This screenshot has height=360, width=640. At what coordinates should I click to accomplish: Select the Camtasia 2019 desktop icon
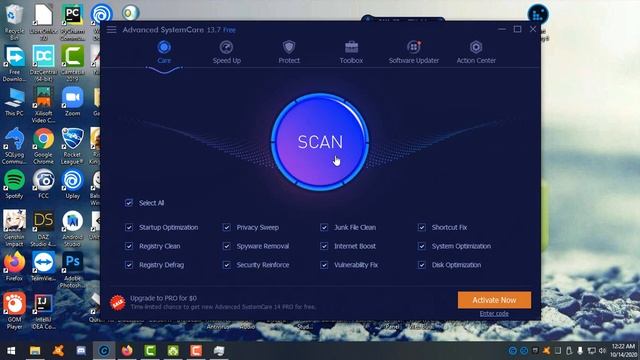[x=72, y=64]
